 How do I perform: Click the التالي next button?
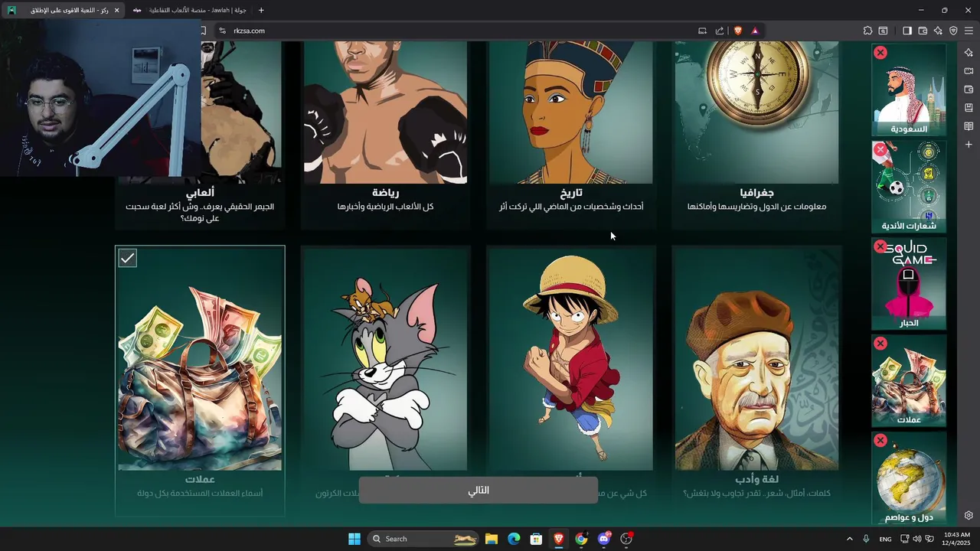(x=479, y=490)
